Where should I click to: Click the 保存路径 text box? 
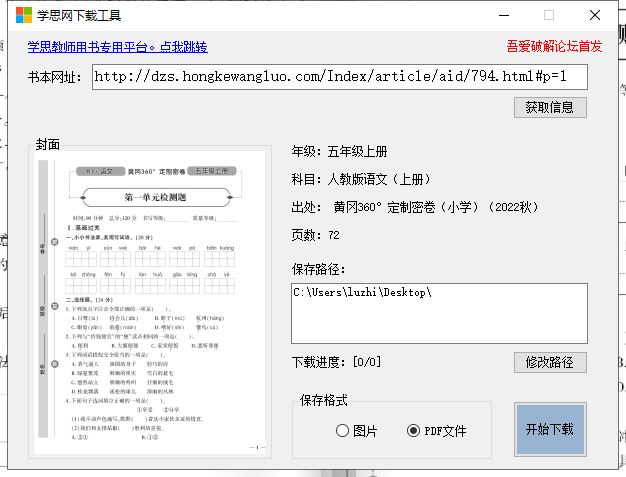pyautogui.click(x=439, y=313)
